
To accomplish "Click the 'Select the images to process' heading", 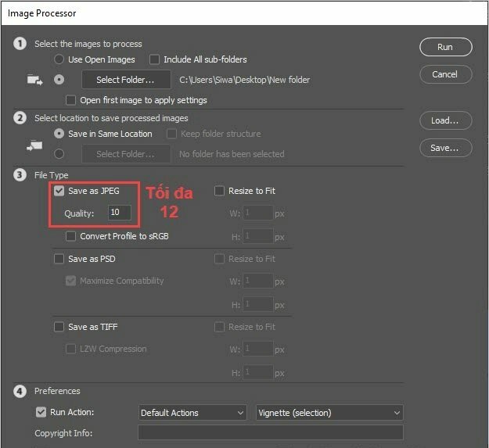I will pyautogui.click(x=88, y=44).
